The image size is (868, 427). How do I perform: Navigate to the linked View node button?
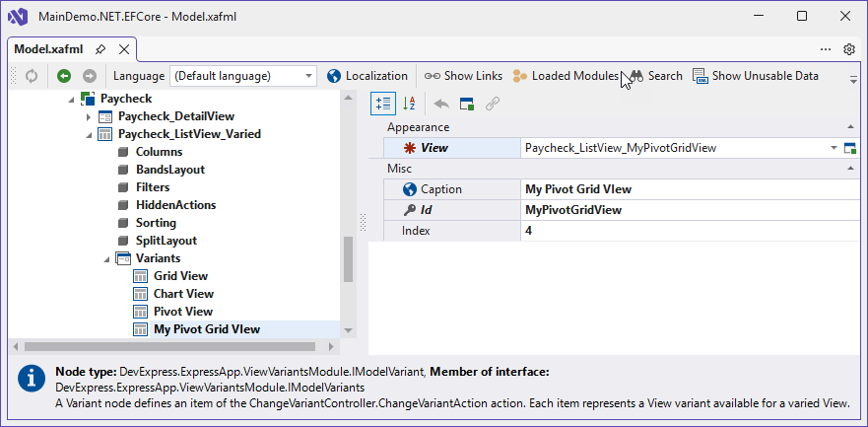tap(849, 148)
